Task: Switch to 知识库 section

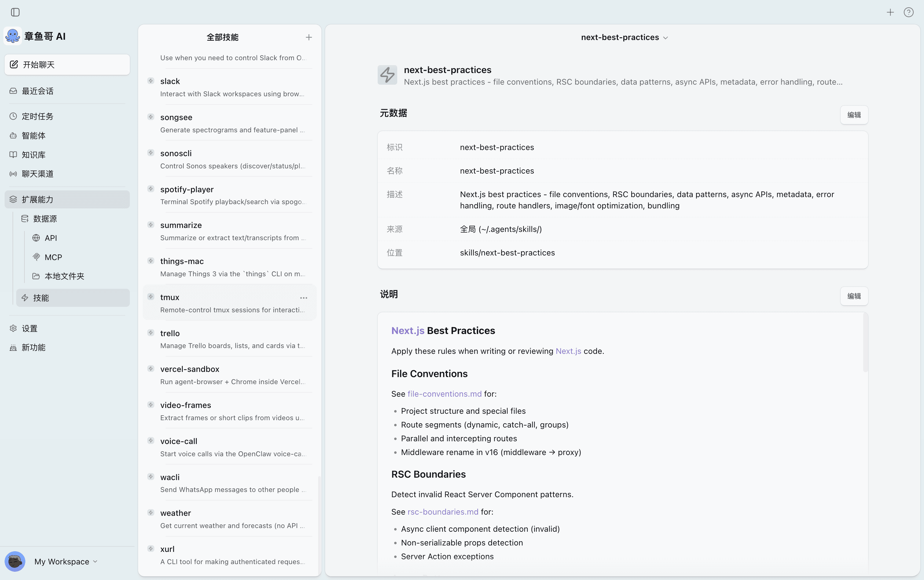Action: click(x=33, y=155)
